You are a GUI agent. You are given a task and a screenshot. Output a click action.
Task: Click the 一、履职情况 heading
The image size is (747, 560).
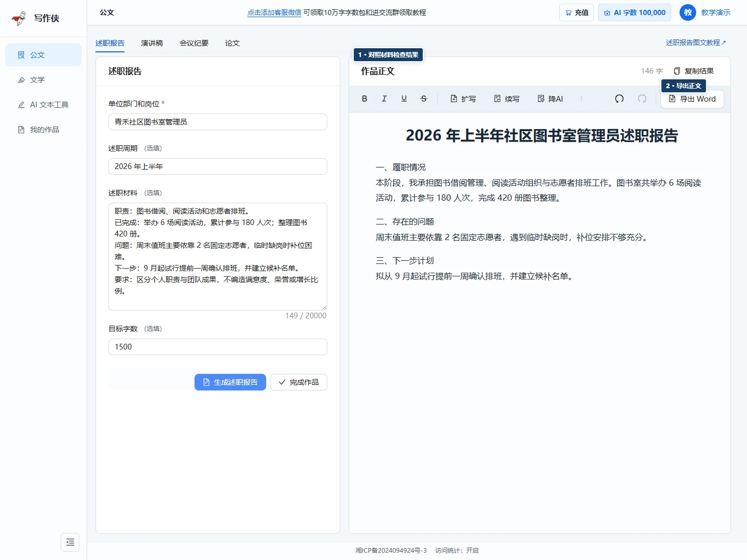[x=400, y=167]
